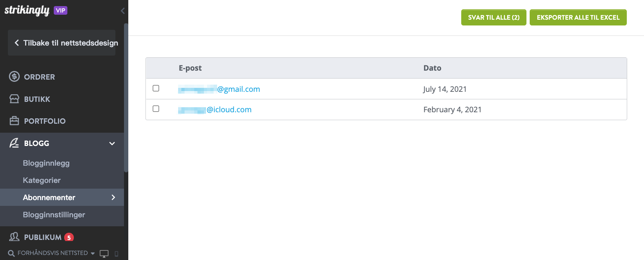The image size is (644, 260).
Task: Click the Publikum people icon
Action: coord(14,237)
